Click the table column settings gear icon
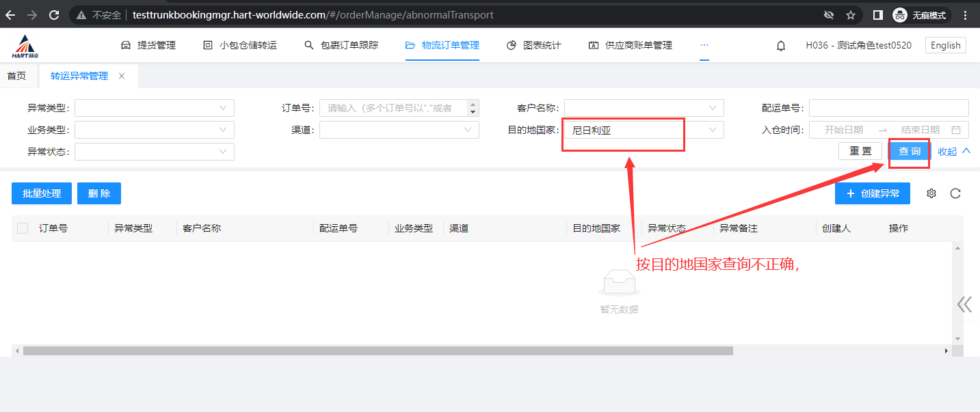980x412 pixels. click(x=931, y=193)
